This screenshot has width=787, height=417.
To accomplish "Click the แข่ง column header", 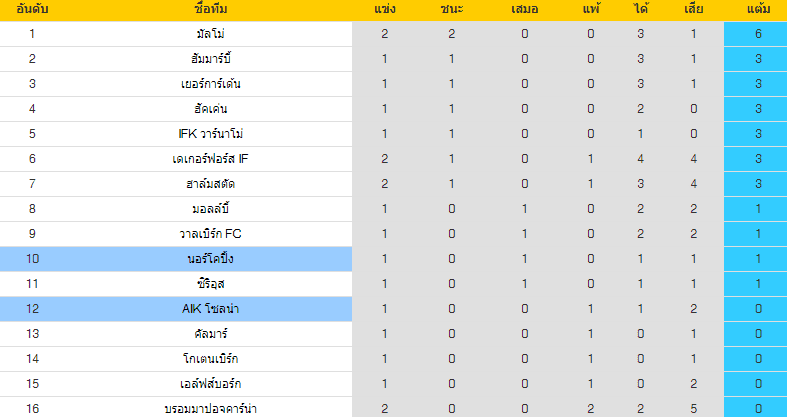I will coord(384,9).
